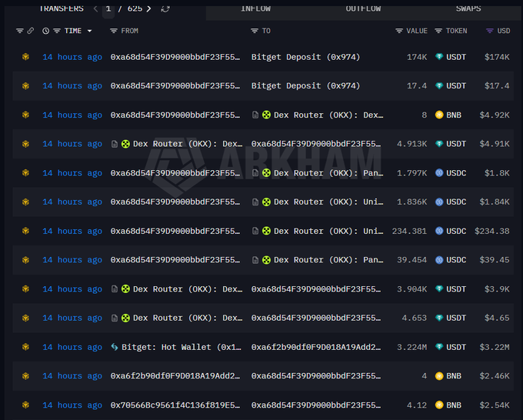Click the USD amount $17.4
The image size is (523, 420).
(497, 86)
